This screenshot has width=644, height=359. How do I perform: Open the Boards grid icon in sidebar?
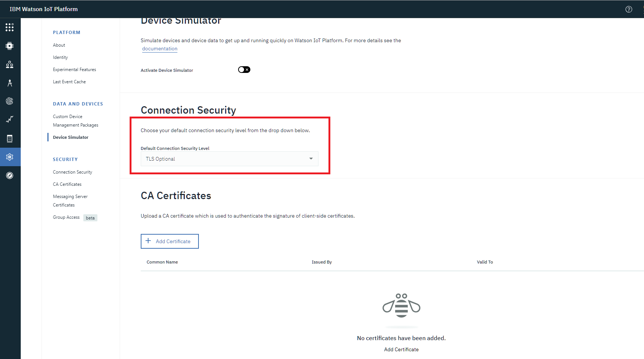click(10, 27)
